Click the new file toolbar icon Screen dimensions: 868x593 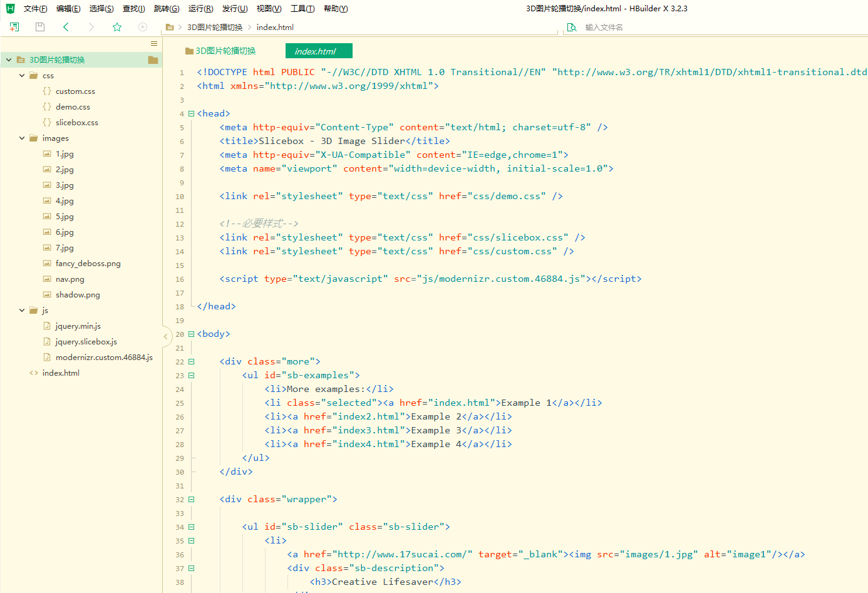coord(14,27)
